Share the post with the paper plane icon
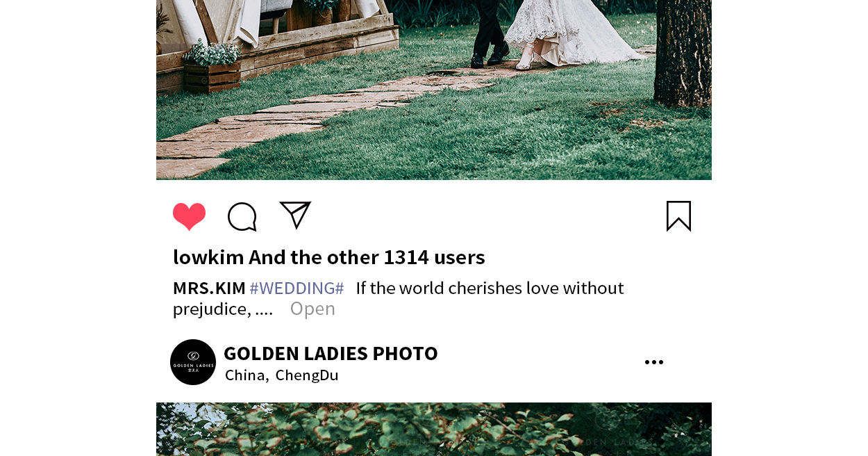This screenshot has height=456, width=868. [295, 215]
